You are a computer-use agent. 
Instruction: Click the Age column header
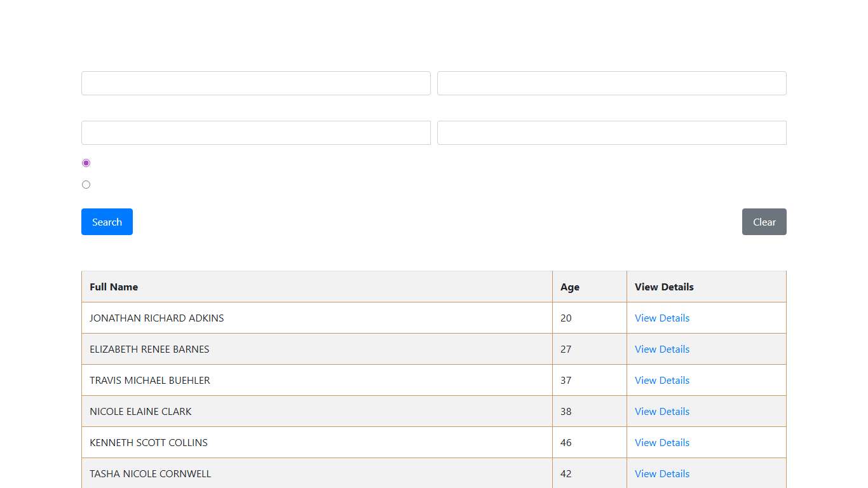[569, 287]
